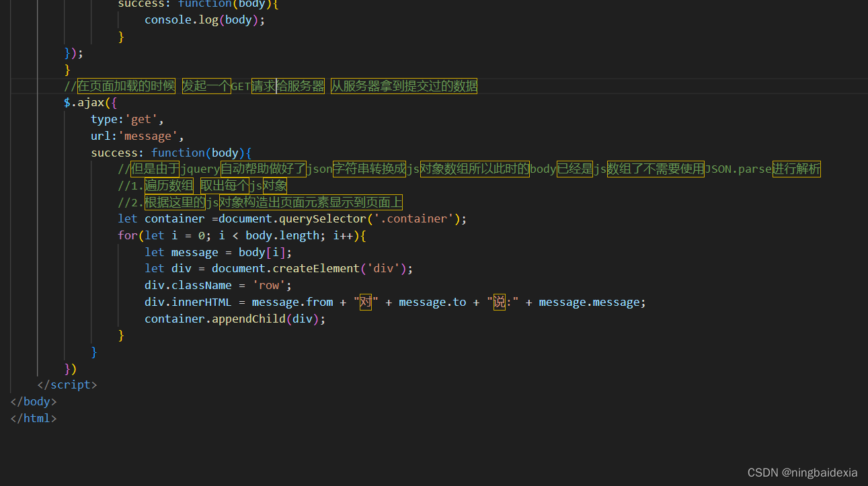The height and width of the screenshot is (486, 868).
Task: Click the 'div.innerHTML' assignment line
Action: point(395,302)
